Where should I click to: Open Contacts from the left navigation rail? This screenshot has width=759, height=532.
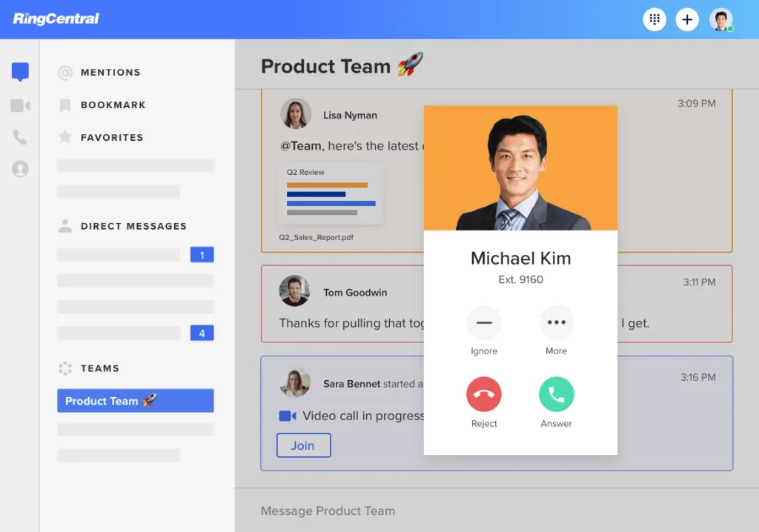[x=19, y=169]
